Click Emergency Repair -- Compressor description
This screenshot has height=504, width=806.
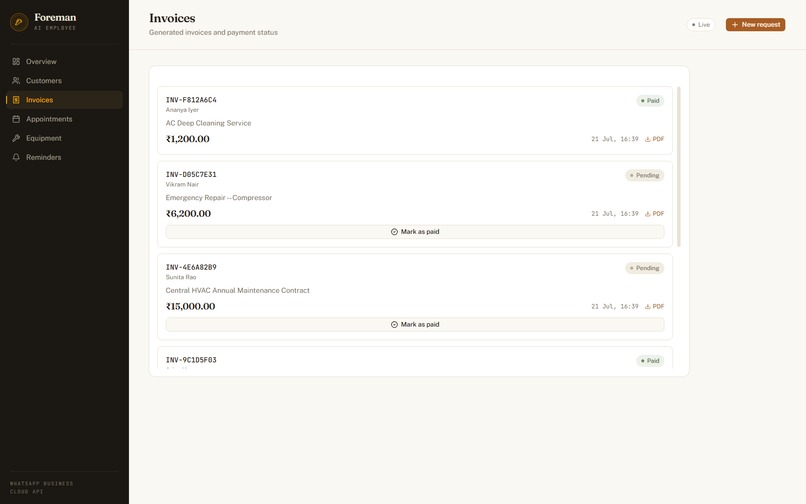coord(218,198)
